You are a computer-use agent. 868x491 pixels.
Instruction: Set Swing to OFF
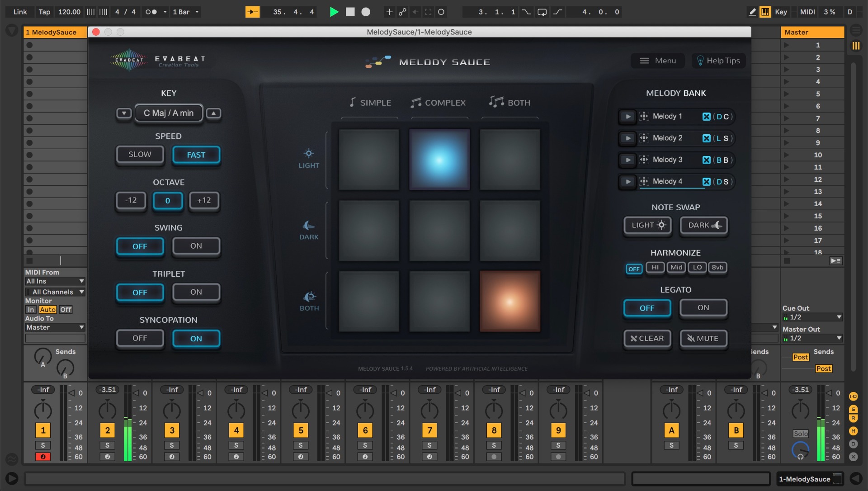point(140,246)
